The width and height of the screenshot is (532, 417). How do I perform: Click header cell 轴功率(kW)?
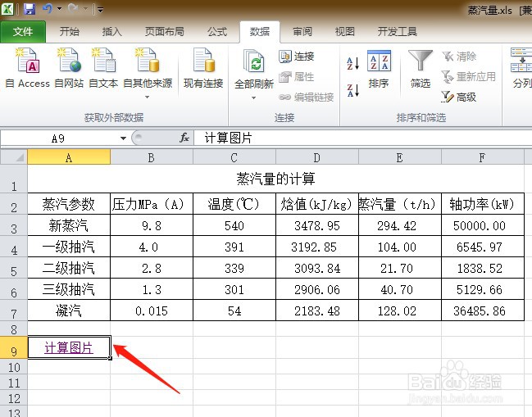(x=483, y=204)
